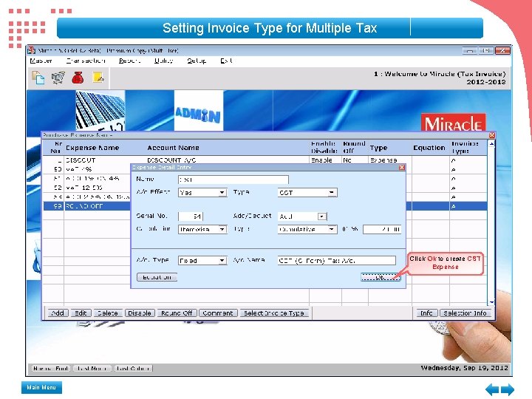
Task: Click the Last Column status bar button
Action: [x=133, y=369]
